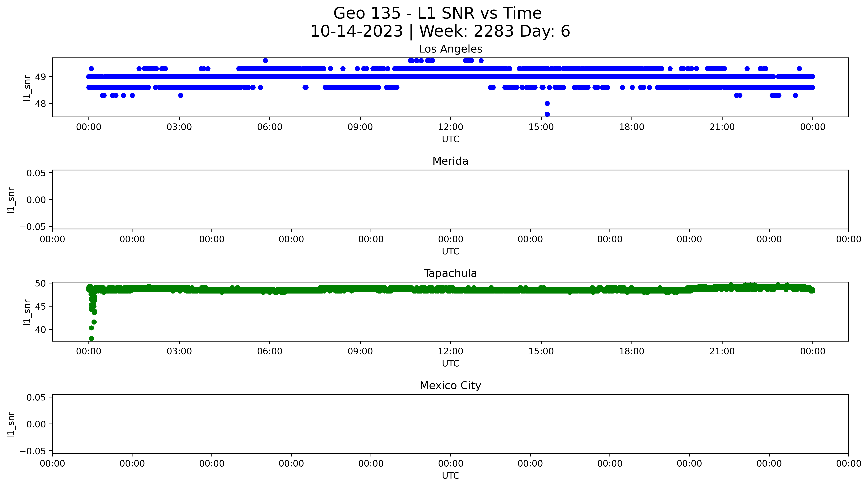
Task: Click the blue data point at SNR 48 near 15:00
Action: coord(547,103)
